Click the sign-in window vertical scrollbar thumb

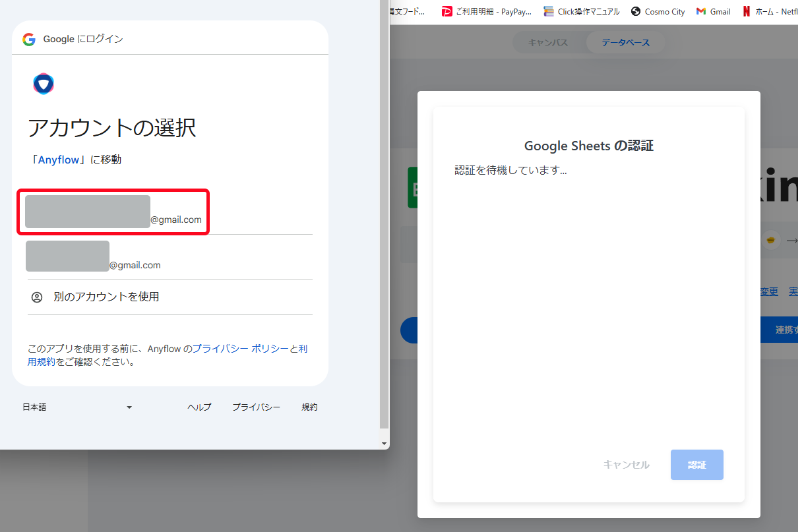coord(385,214)
